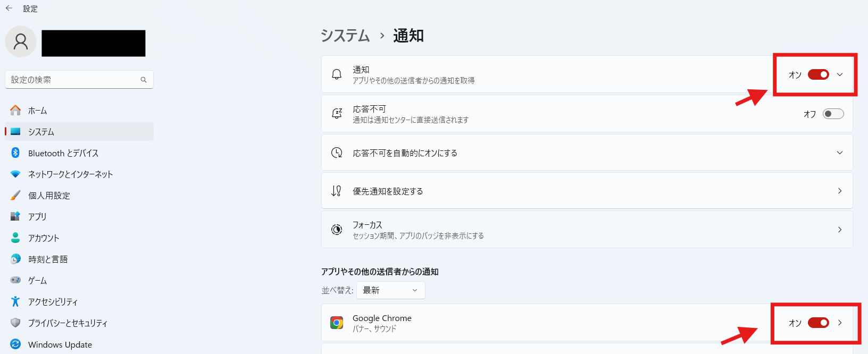The height and width of the screenshot is (354, 868).
Task: Click the フォーカス target icon
Action: click(x=337, y=230)
